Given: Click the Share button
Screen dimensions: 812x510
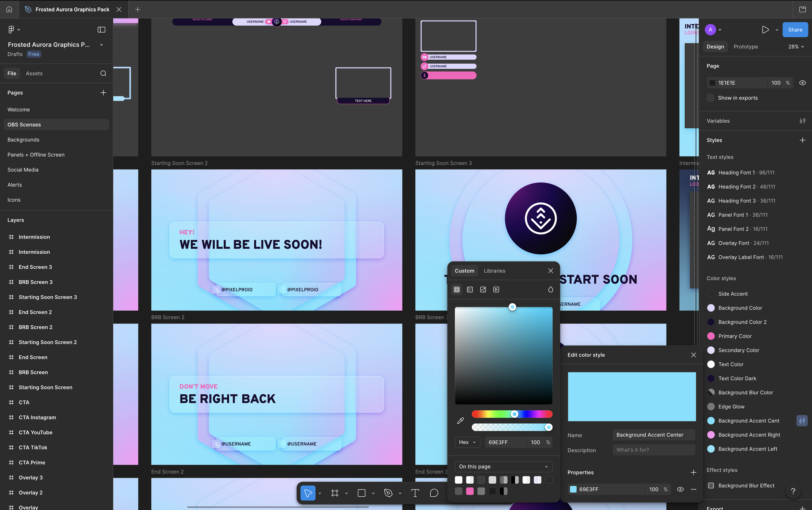Looking at the screenshot, I should coord(795,30).
